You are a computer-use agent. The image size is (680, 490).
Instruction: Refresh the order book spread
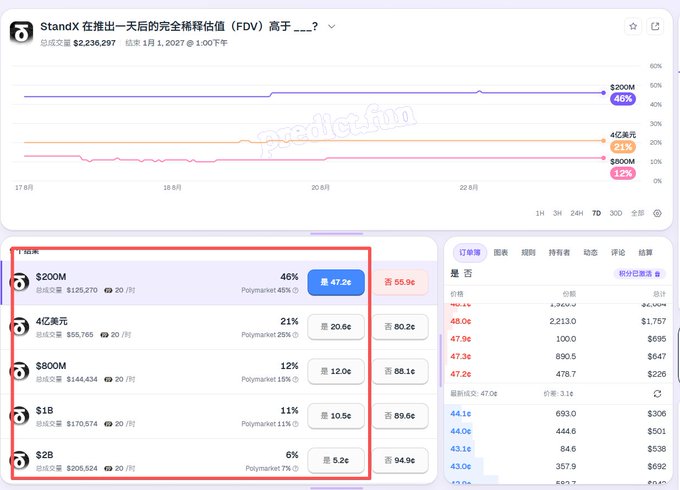point(657,394)
